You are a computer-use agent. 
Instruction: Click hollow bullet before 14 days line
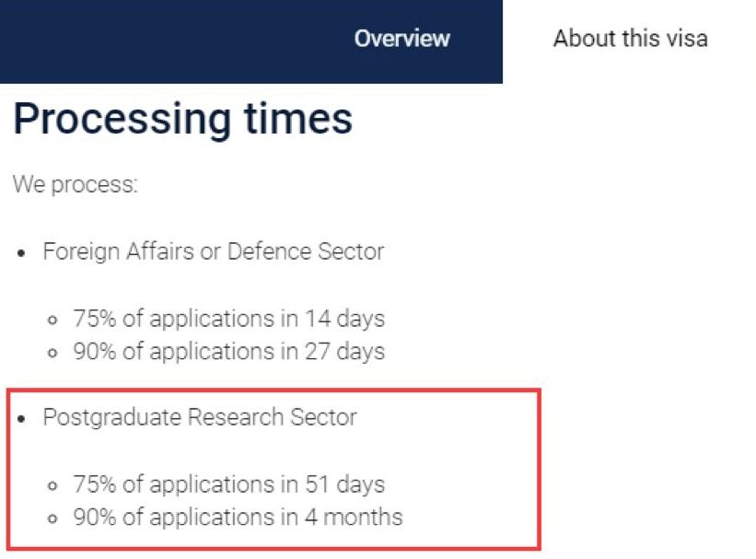click(x=52, y=320)
